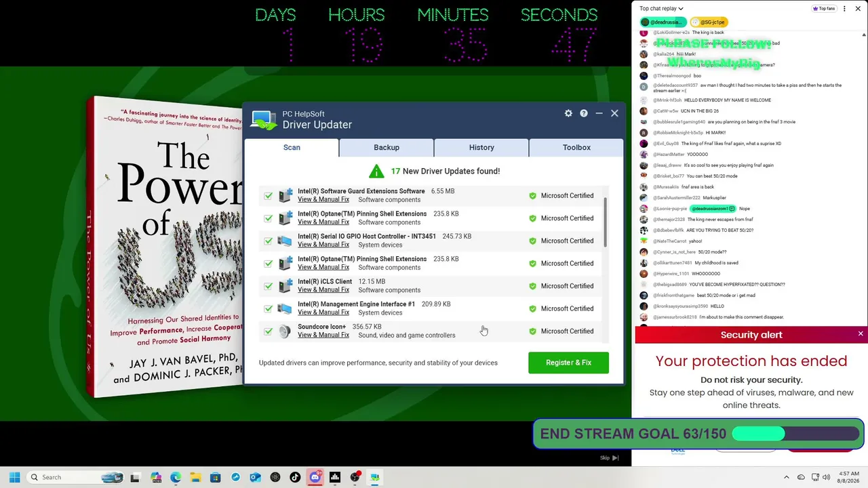868x488 pixels.
Task: Click @kalia264's 'hiiii Mark!' chat message
Action: 686,54
